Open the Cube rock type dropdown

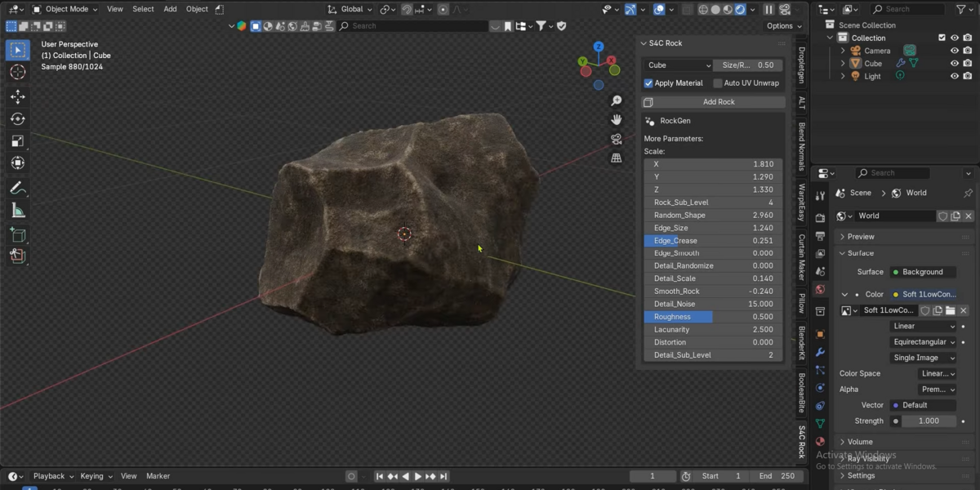pyautogui.click(x=678, y=65)
